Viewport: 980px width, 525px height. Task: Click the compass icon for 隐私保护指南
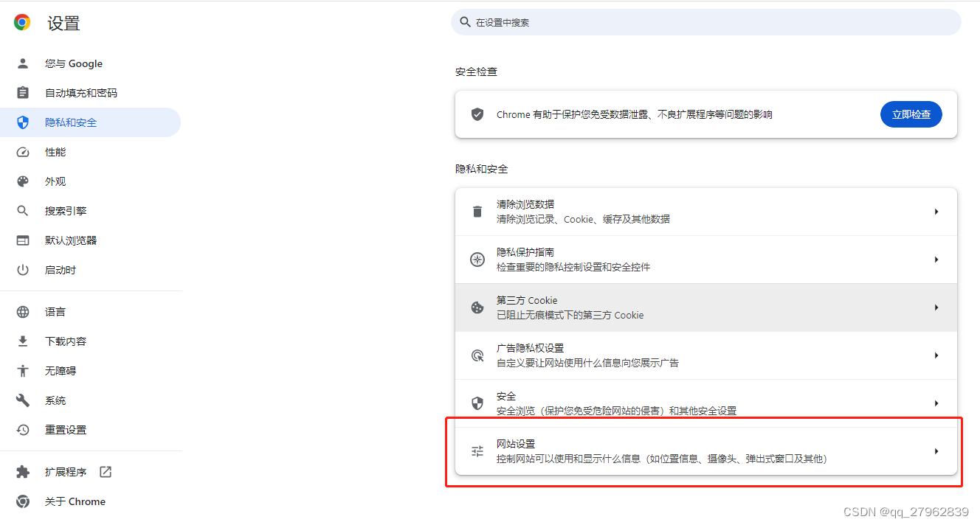(477, 260)
